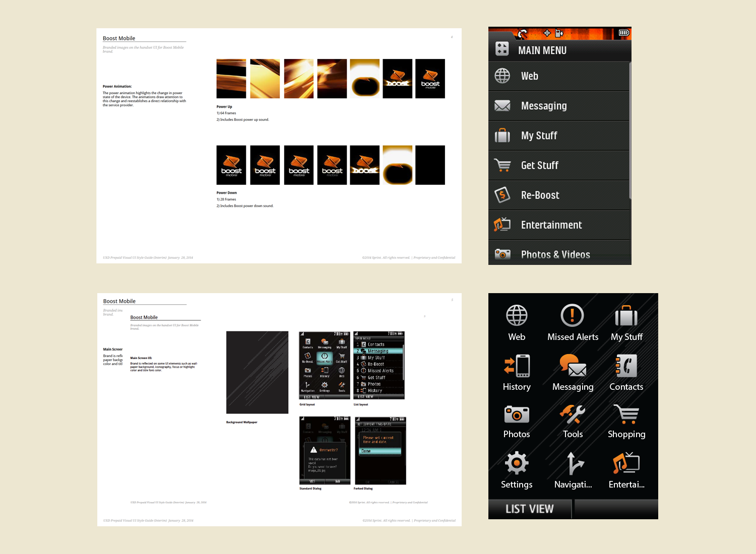Open Web from the main menu list

[x=559, y=76]
